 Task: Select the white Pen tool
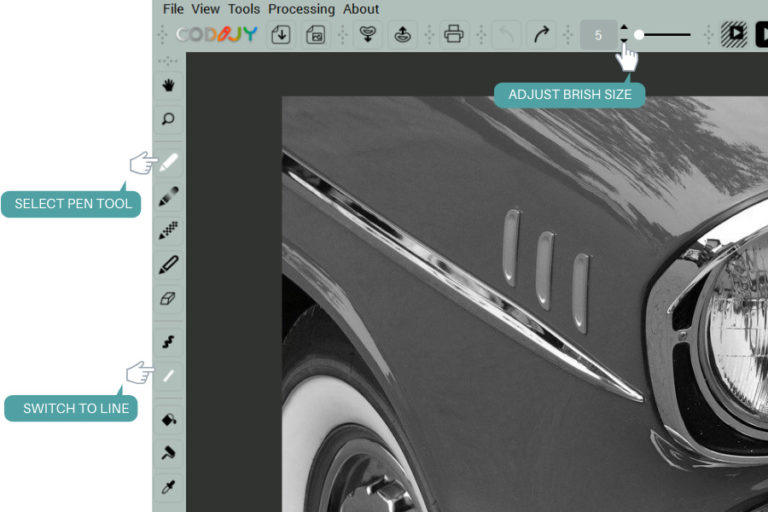(x=168, y=163)
